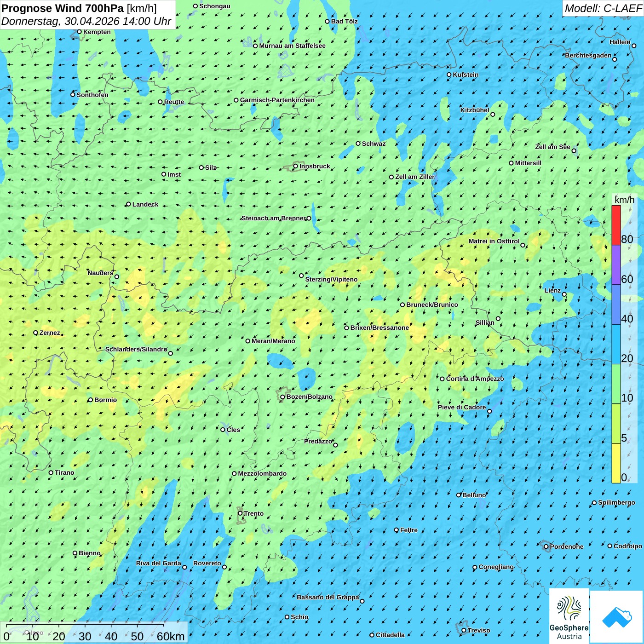Select the Cortina d'Ampezzo marker
The image size is (644, 644).
[x=442, y=379]
